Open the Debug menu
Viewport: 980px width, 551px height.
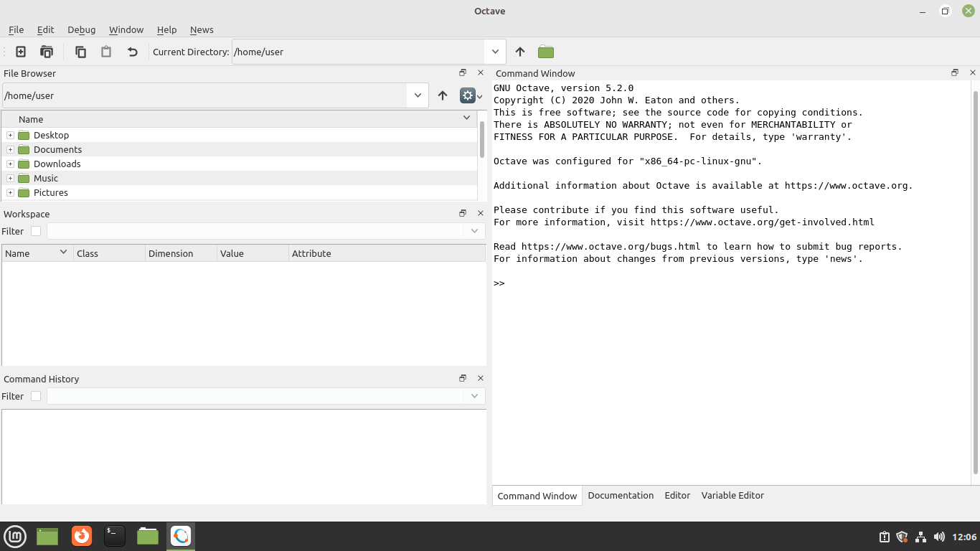(x=81, y=29)
